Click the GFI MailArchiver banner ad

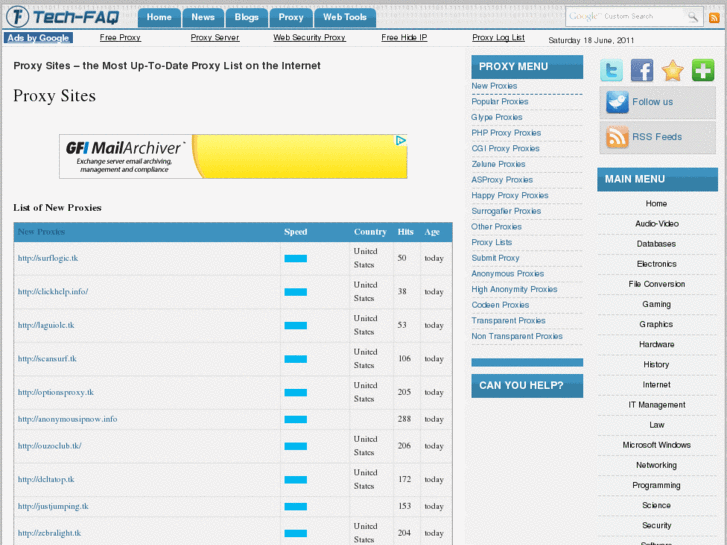click(233, 156)
